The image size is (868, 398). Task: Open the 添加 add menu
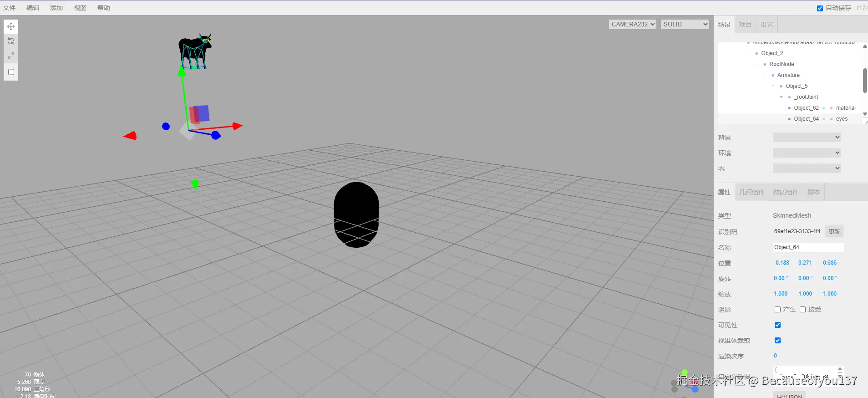pyautogui.click(x=56, y=8)
